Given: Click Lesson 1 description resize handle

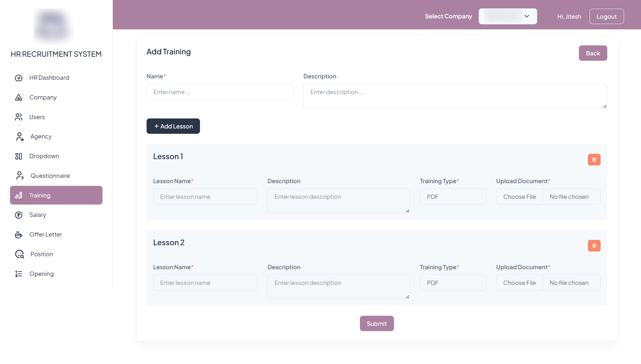Looking at the screenshot, I should pos(407,211).
